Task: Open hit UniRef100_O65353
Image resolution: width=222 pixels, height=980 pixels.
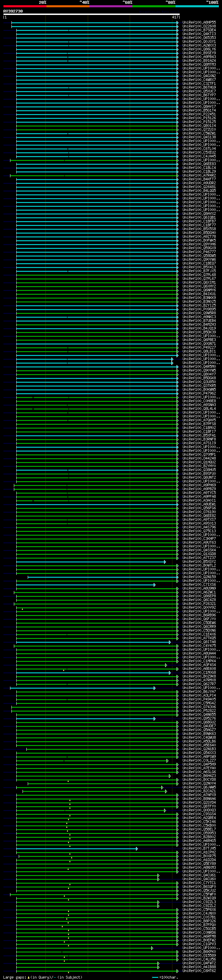Action: [x=199, y=38]
